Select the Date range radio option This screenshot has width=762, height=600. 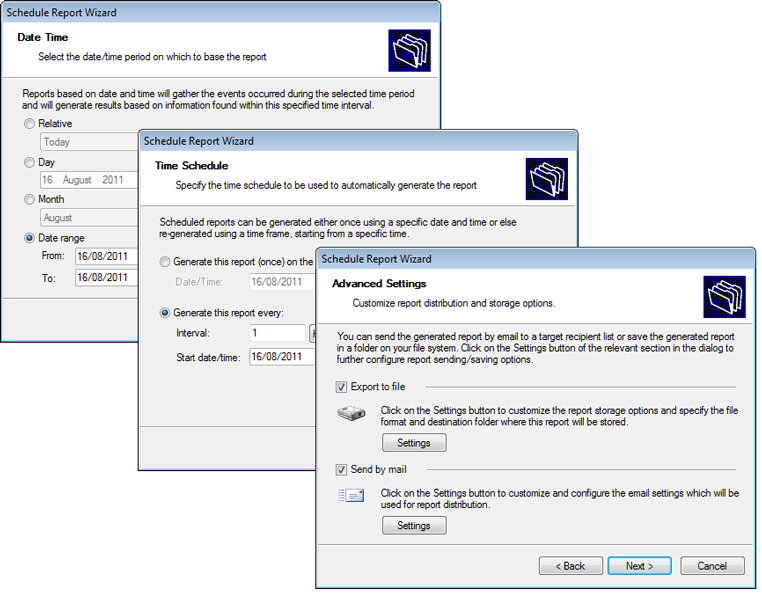pos(30,238)
